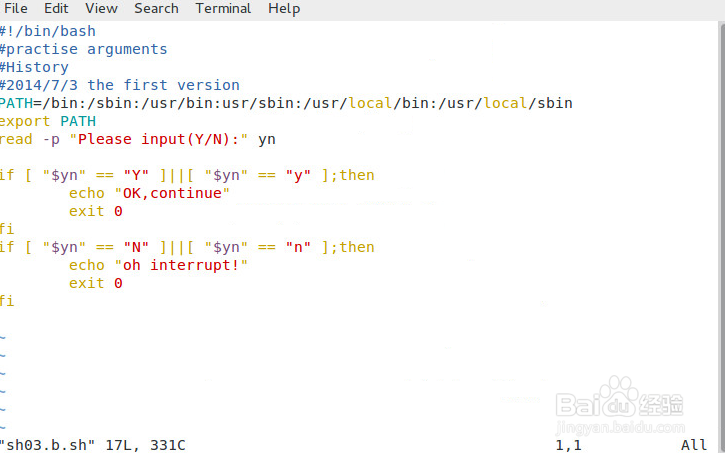The image size is (725, 453).
Task: Click the "sh03.b.sh" filename in status line
Action: point(48,445)
